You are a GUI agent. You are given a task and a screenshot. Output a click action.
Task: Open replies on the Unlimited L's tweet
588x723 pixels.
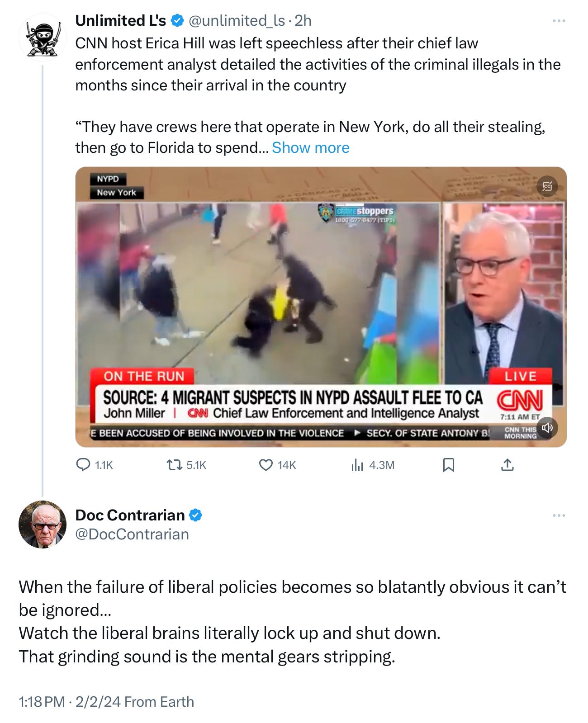[x=94, y=465]
